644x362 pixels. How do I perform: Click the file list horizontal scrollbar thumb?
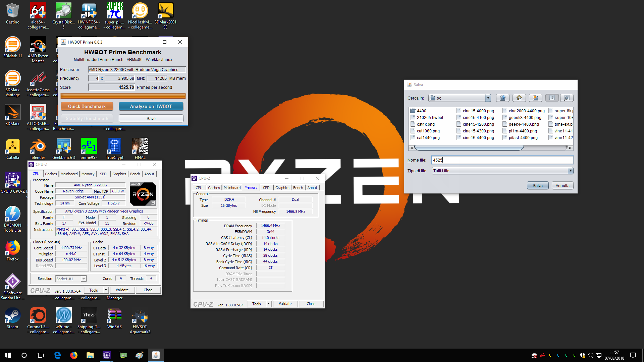469,148
